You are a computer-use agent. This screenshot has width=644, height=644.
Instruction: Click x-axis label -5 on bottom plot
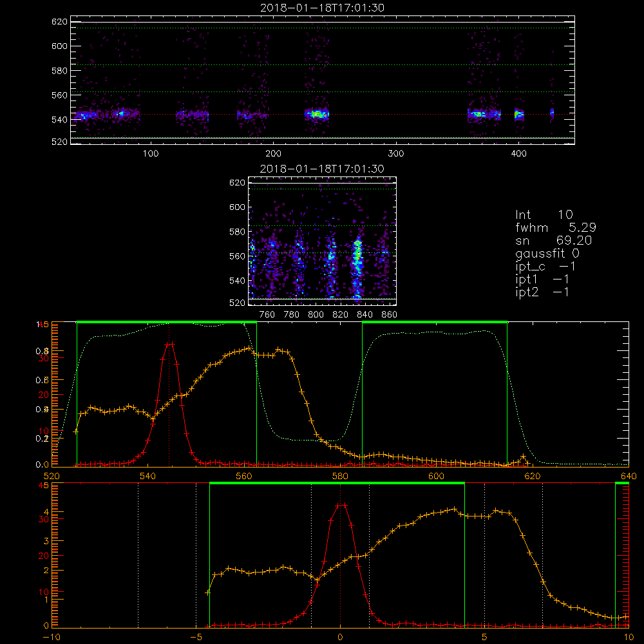[x=196, y=638]
